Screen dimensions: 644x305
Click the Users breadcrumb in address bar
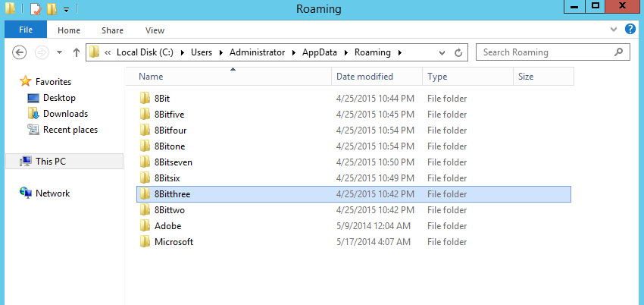coord(202,52)
